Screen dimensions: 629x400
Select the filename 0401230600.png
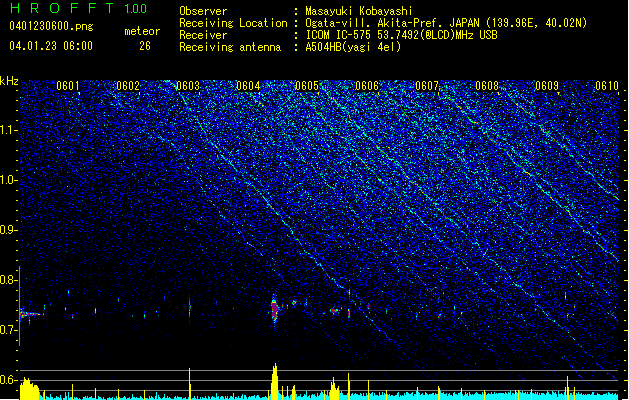[x=51, y=27]
